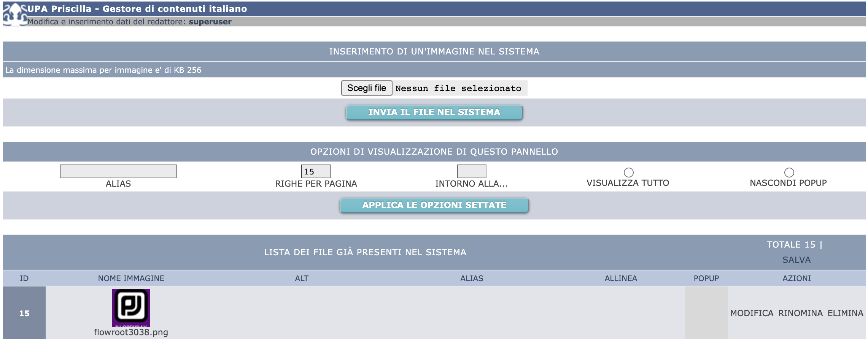Click Rinomina for flowroot3038.png

pos(800,313)
